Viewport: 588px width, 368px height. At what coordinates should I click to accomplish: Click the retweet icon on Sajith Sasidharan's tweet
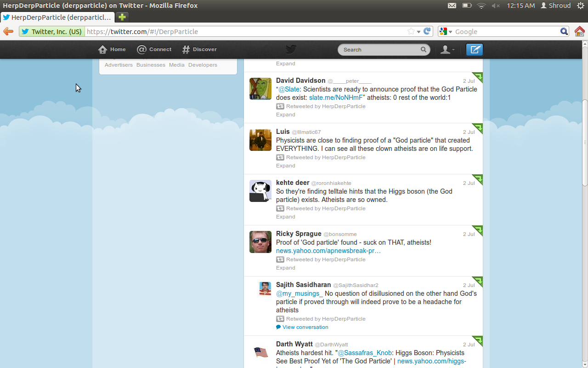coord(280,319)
